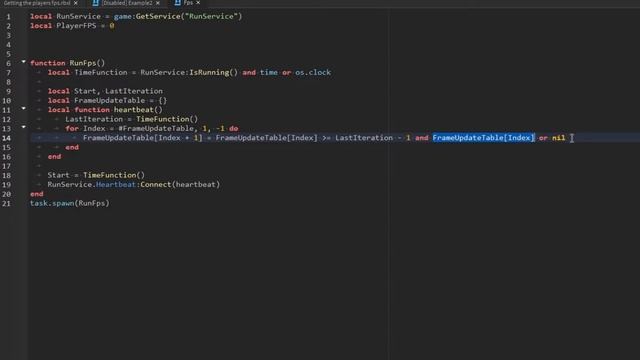Viewport: 640px width, 360px height.
Task: Click line number 14 in the gutter
Action: 7,138
